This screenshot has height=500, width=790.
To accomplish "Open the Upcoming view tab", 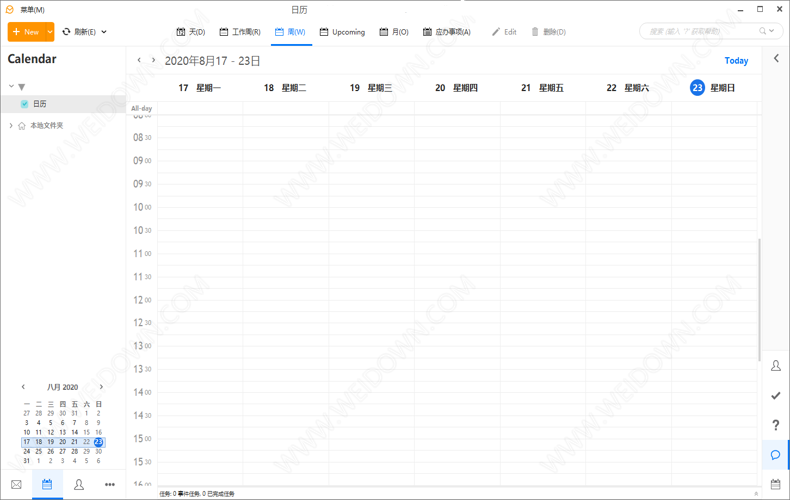I will (342, 32).
